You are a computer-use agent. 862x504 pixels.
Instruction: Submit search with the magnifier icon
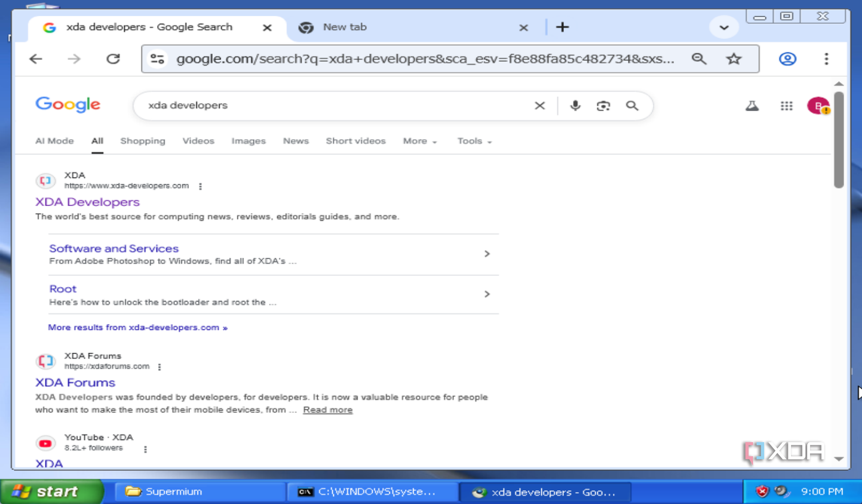(x=632, y=106)
